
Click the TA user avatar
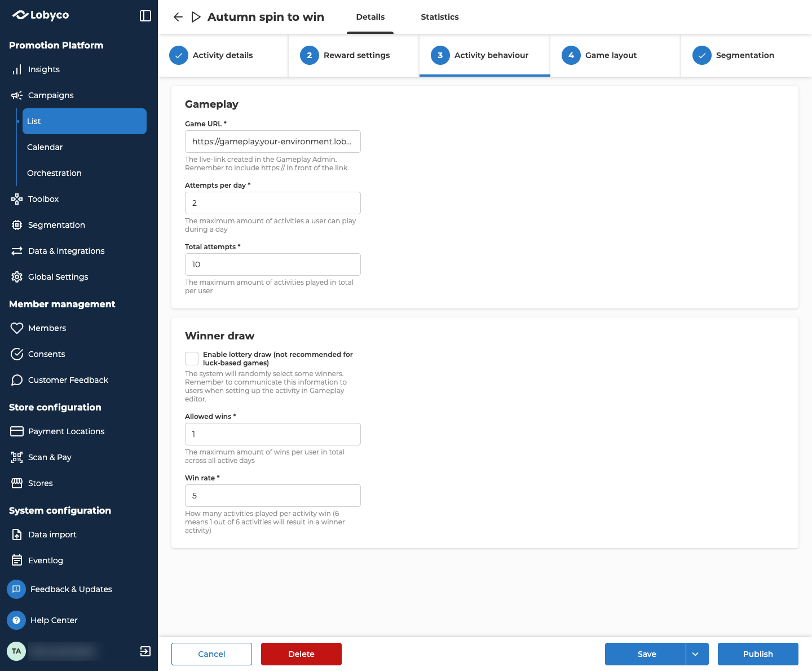pyautogui.click(x=16, y=651)
